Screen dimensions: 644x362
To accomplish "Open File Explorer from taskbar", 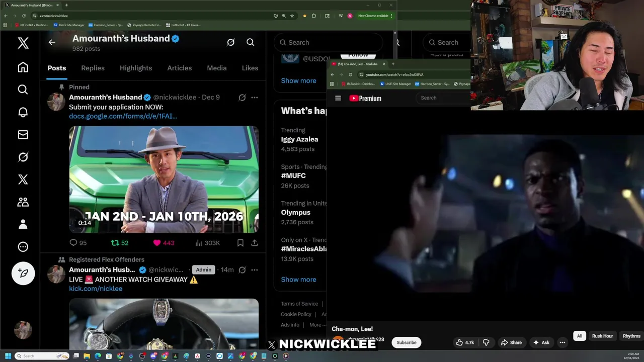I will point(87,356).
